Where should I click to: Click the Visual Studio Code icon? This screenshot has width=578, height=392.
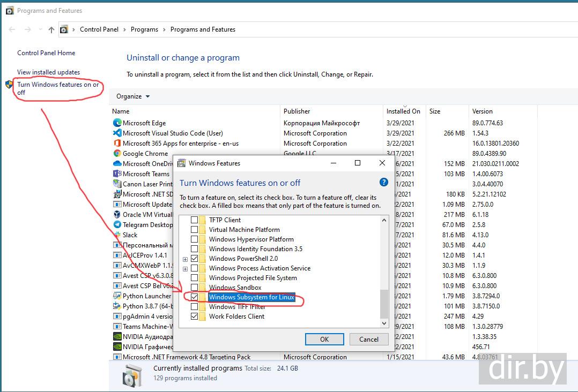[117, 133]
